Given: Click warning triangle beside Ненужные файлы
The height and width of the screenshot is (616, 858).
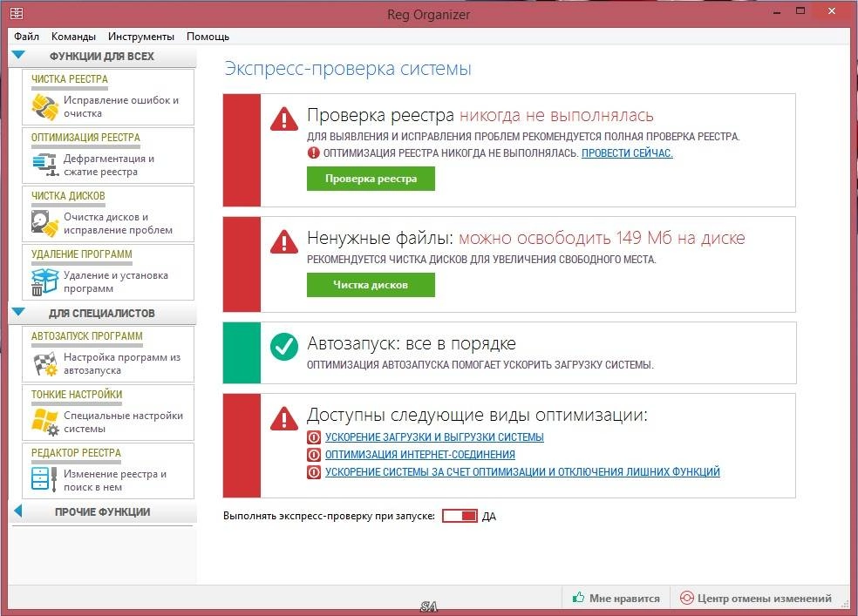Looking at the screenshot, I should coord(284,241).
